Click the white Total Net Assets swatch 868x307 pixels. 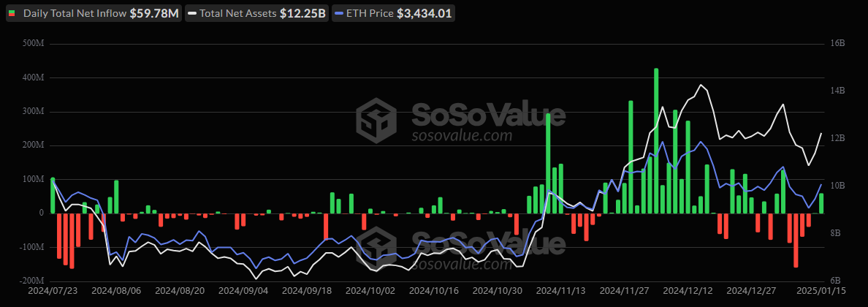193,14
